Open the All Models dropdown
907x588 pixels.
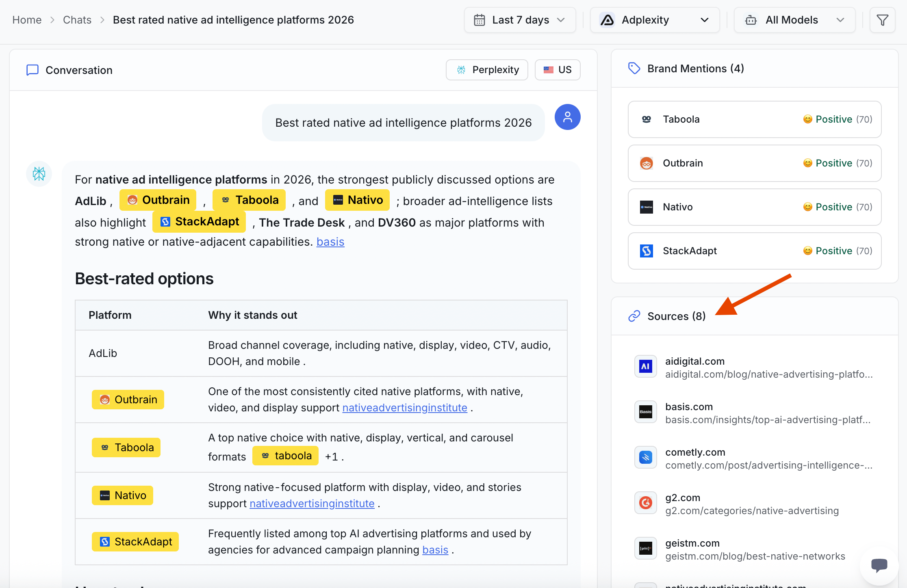tap(794, 20)
